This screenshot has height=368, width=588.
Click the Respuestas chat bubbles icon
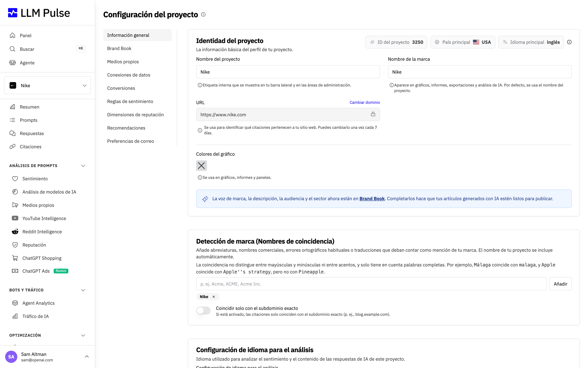click(12, 133)
